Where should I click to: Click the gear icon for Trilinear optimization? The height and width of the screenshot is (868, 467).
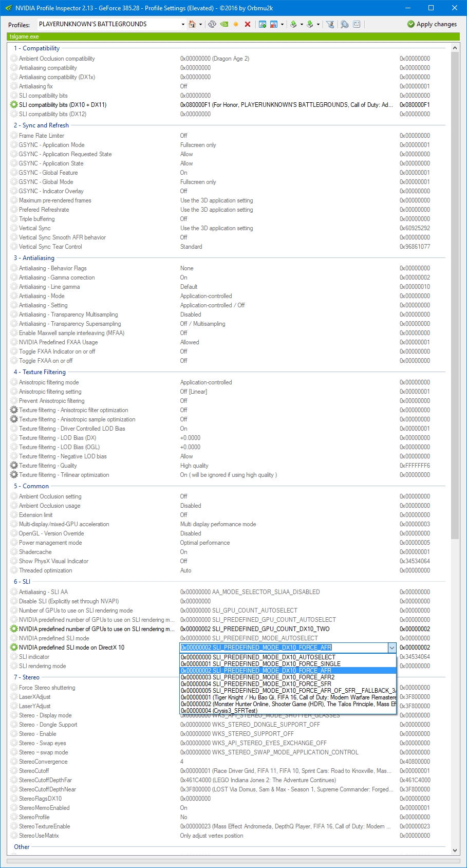click(x=14, y=475)
